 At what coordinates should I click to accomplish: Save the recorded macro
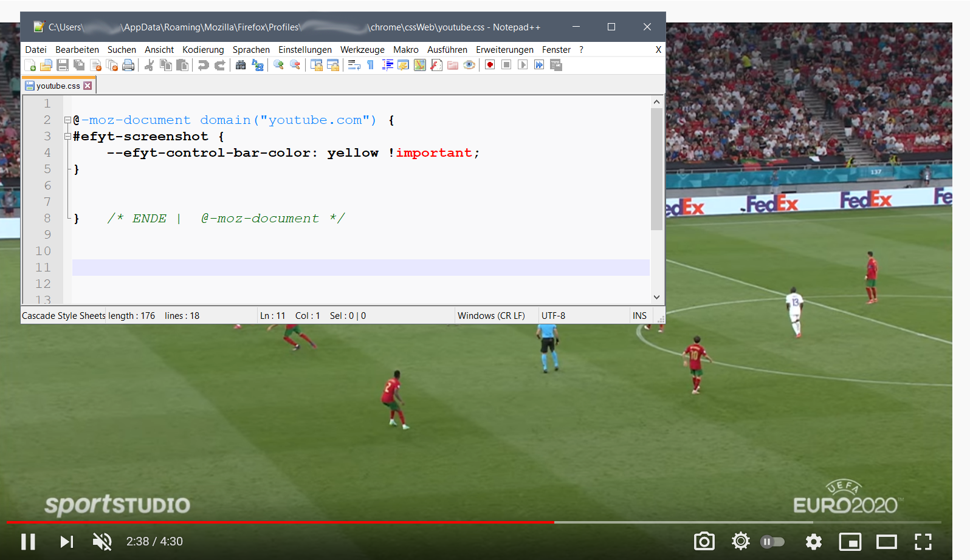click(556, 65)
